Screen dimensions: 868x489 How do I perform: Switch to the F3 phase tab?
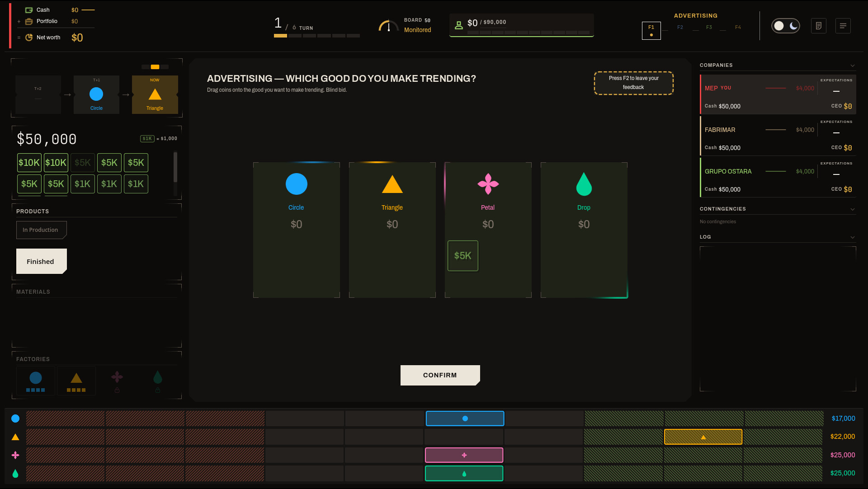coord(709,28)
